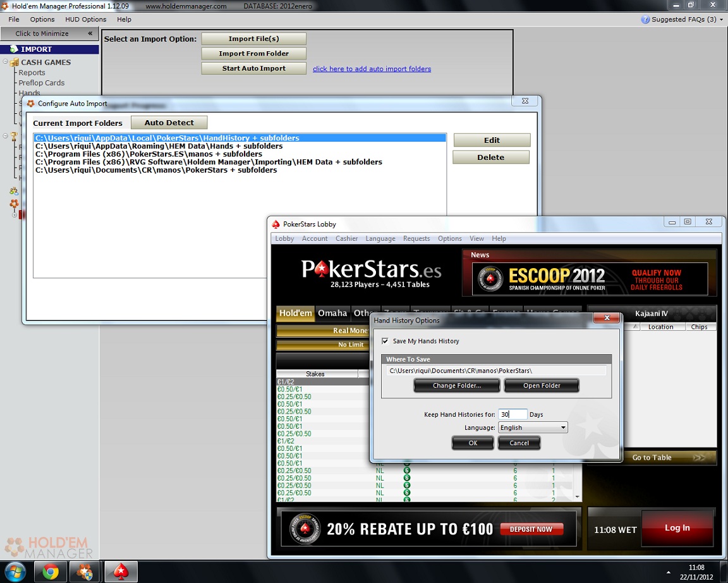Click the Import icon in sidebar
728x583 pixels.
click(14, 49)
